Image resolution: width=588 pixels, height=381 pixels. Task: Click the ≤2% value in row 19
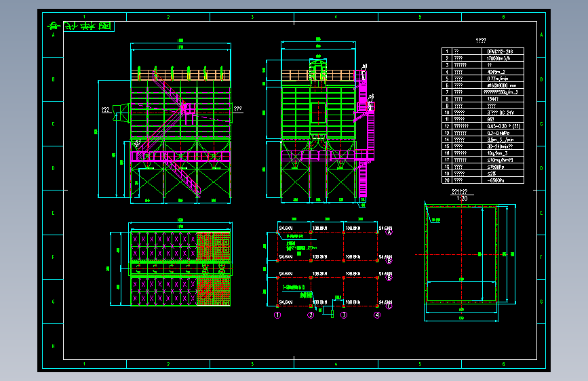[x=491, y=174]
